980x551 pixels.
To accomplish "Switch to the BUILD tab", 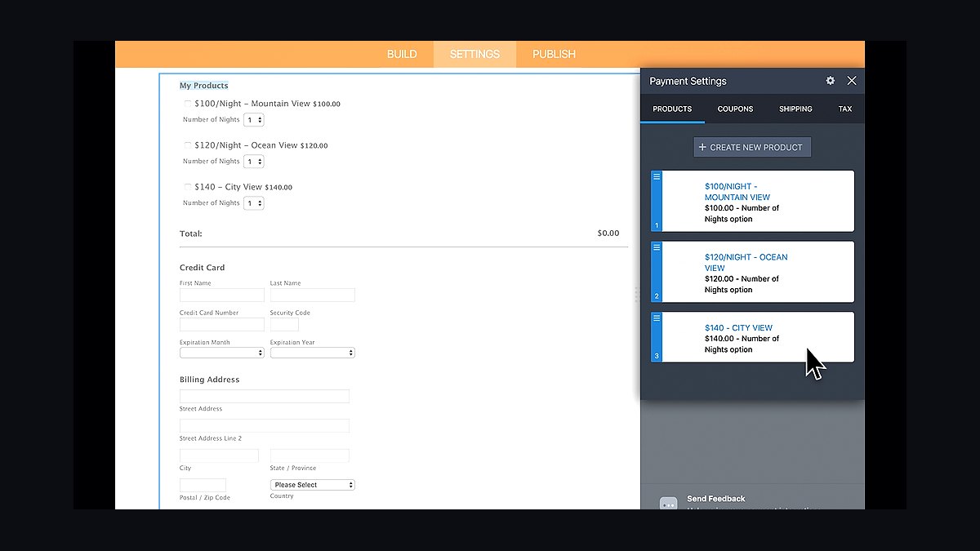I will (402, 54).
